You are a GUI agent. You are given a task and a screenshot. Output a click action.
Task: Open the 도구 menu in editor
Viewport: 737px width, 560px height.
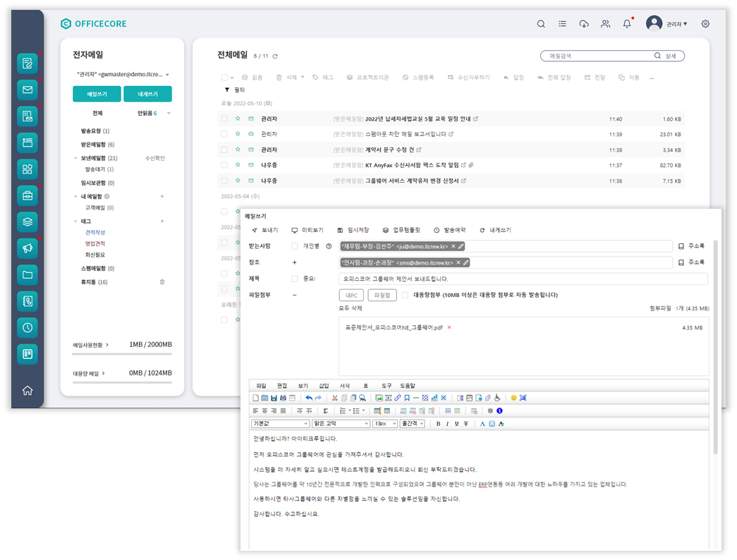(386, 386)
